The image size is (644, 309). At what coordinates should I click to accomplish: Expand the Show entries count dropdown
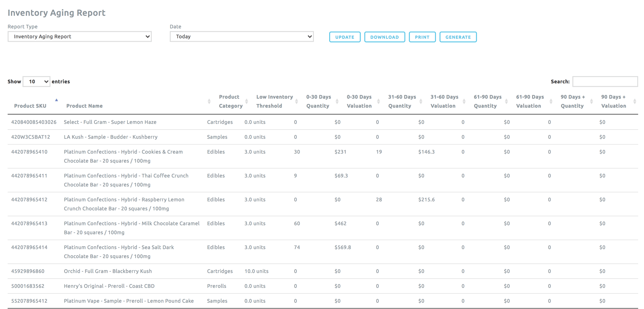click(x=37, y=81)
